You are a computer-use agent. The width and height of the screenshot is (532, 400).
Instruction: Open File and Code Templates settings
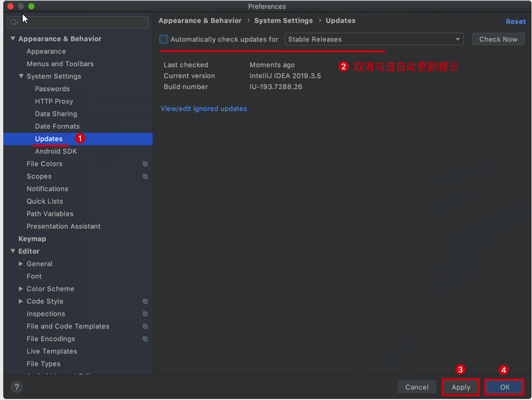coord(68,327)
